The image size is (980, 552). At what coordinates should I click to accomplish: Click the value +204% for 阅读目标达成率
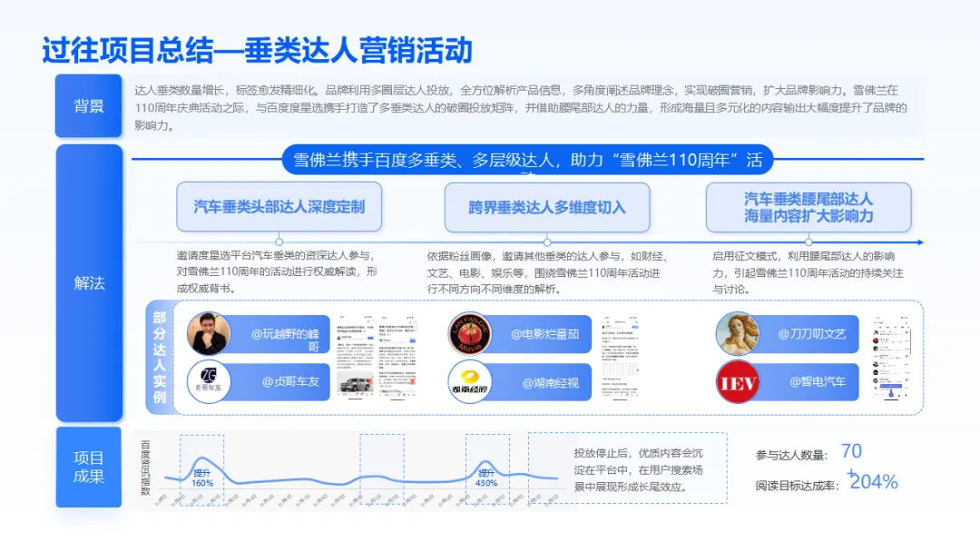click(x=873, y=481)
